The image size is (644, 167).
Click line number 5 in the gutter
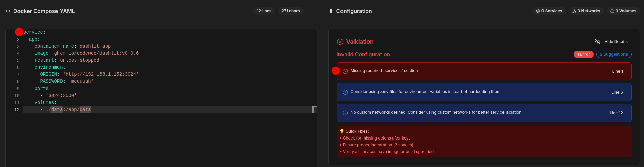coord(18,61)
